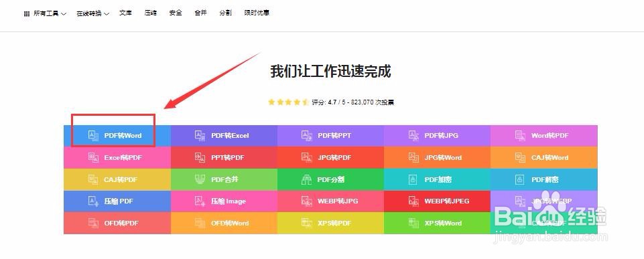This screenshot has width=644, height=259.
Task: Select the PDF转PPT conversion tile
Action: point(330,135)
